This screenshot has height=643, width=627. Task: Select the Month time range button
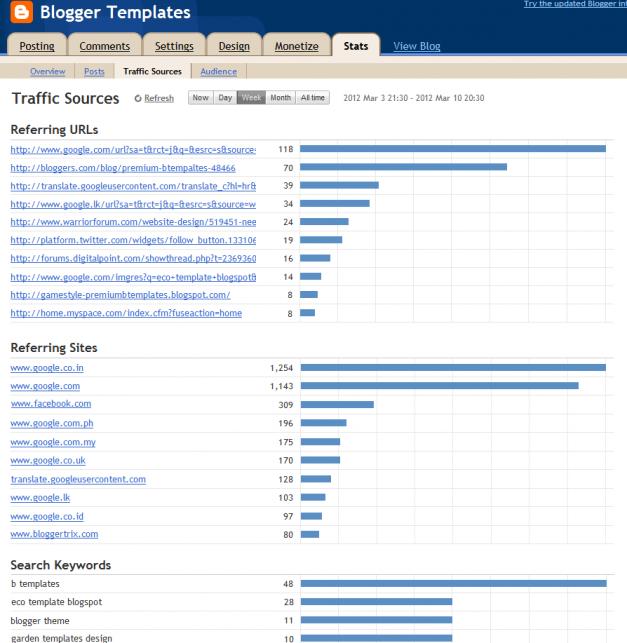pyautogui.click(x=280, y=98)
